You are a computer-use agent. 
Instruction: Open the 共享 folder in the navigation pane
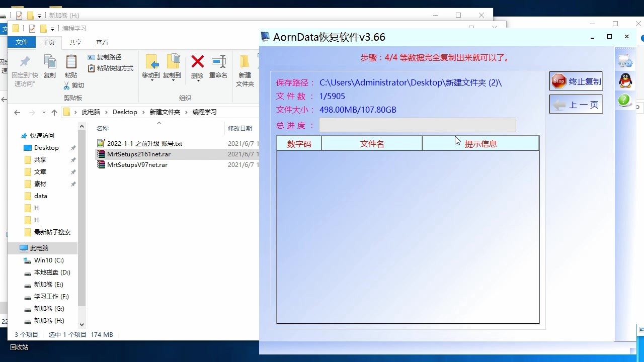click(40, 160)
